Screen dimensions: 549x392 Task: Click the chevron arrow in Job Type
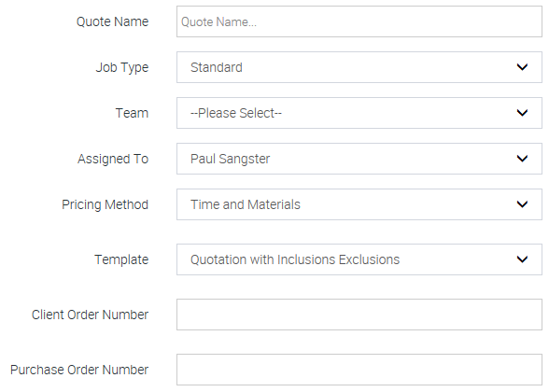522,67
